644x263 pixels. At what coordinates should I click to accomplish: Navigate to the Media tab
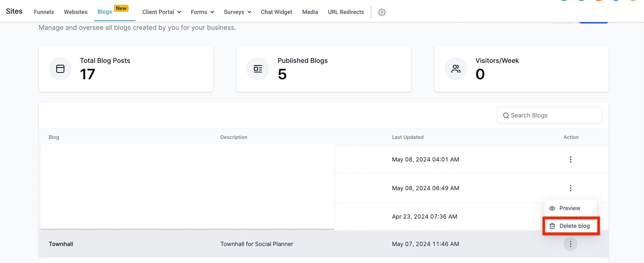(310, 12)
